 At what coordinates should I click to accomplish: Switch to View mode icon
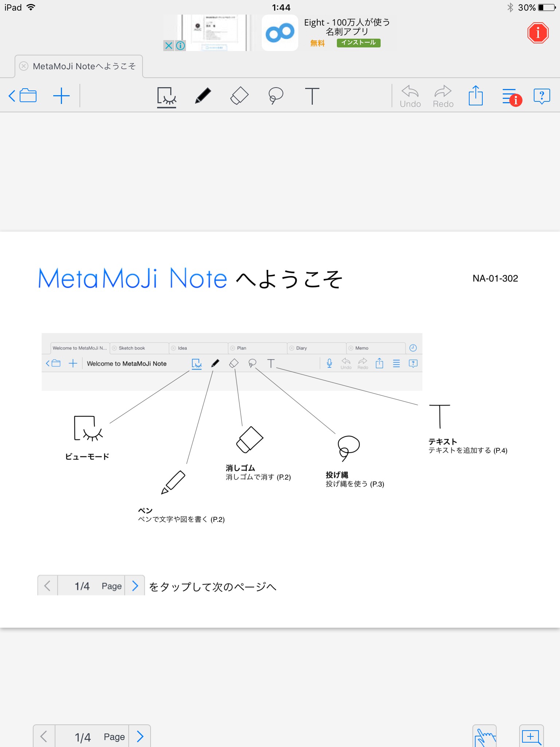[167, 97]
